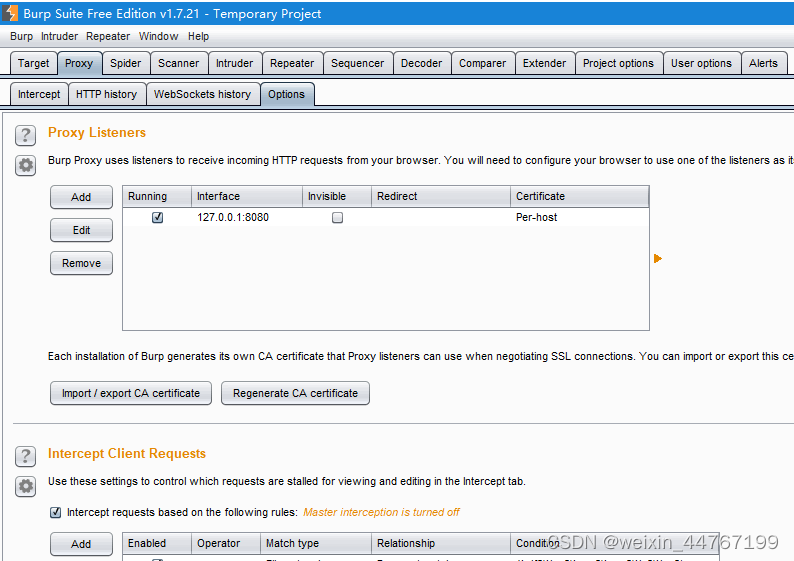Open Intercept Client Requests gear icon
The width and height of the screenshot is (794, 561).
click(25, 487)
